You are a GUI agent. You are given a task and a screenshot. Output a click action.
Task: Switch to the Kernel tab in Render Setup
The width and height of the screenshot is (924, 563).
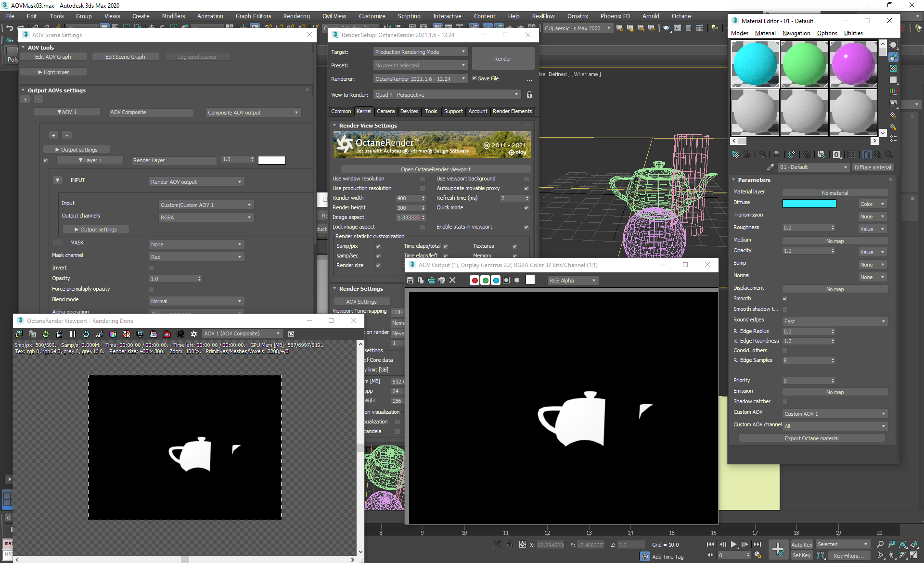[364, 111]
